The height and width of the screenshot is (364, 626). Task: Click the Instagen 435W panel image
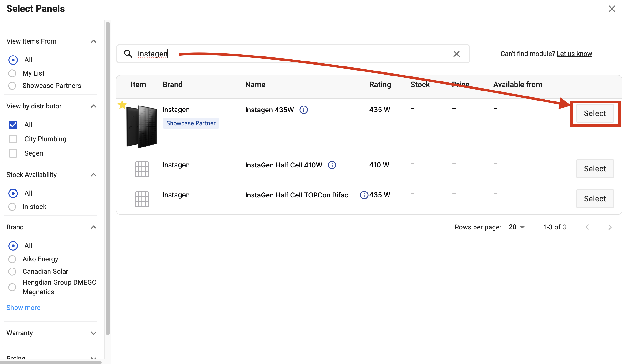(141, 127)
